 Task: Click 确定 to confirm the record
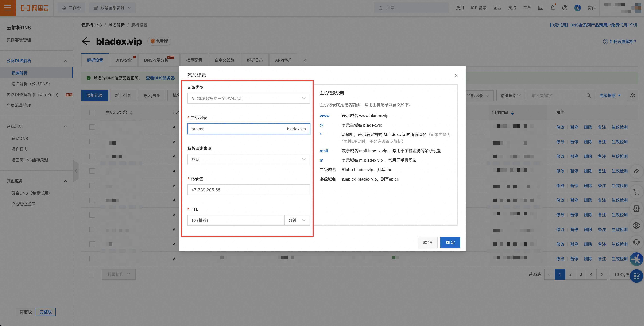coord(450,242)
